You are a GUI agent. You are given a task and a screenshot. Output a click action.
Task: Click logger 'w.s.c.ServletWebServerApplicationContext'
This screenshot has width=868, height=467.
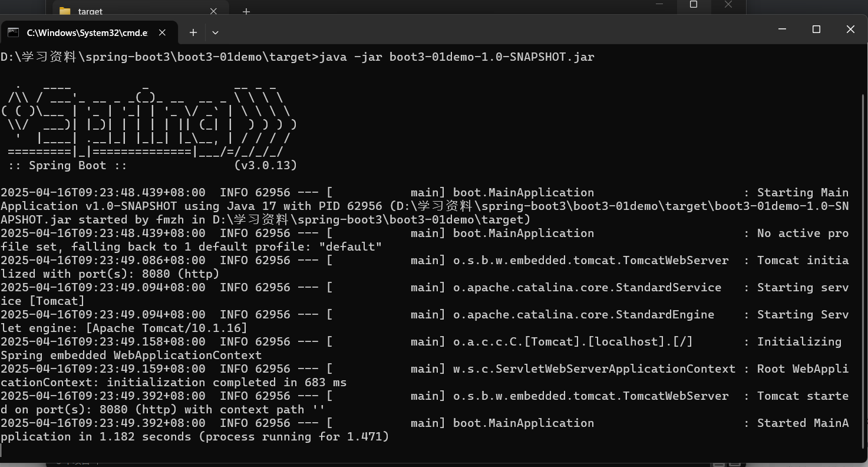[594, 369]
